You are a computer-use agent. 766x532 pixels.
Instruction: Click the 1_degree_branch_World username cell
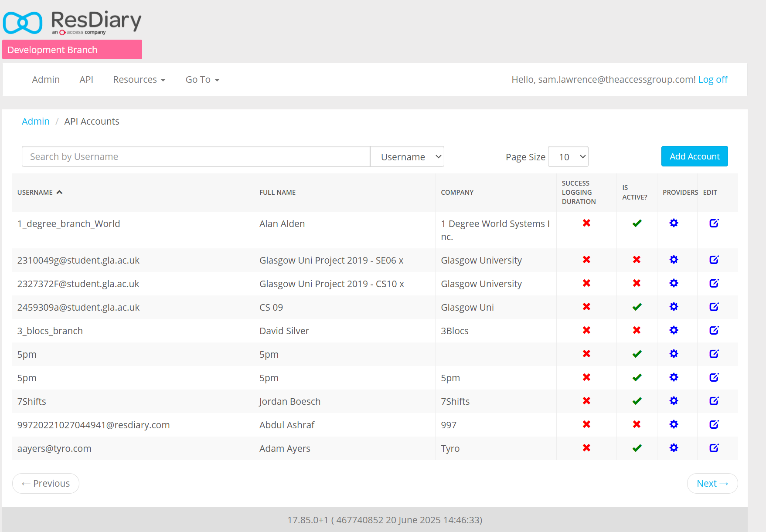point(68,224)
